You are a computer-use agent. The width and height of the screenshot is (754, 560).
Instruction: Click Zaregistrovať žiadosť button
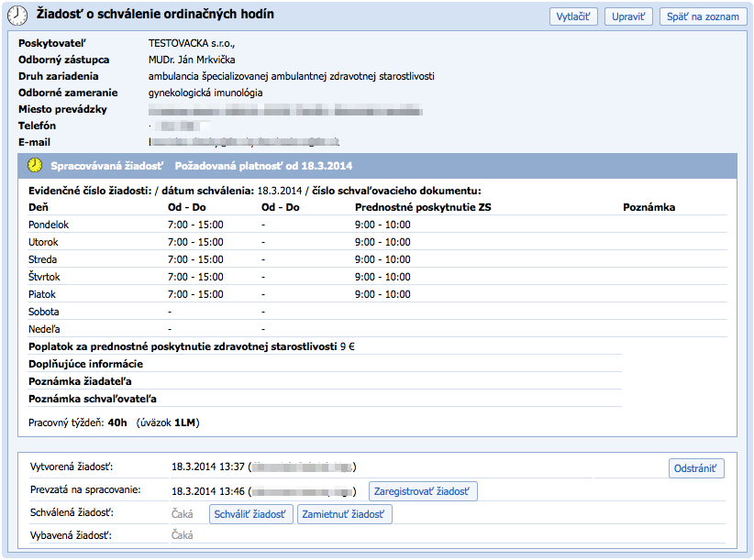[423, 492]
